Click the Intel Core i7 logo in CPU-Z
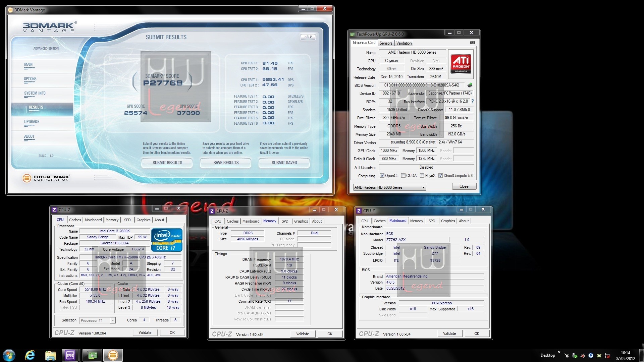This screenshot has width=644, height=362. click(x=167, y=240)
